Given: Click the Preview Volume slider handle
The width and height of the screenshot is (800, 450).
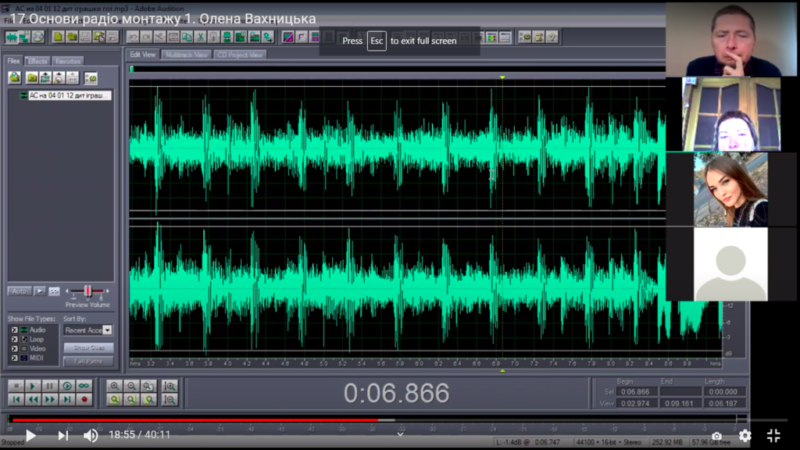Looking at the screenshot, I should click(x=88, y=291).
